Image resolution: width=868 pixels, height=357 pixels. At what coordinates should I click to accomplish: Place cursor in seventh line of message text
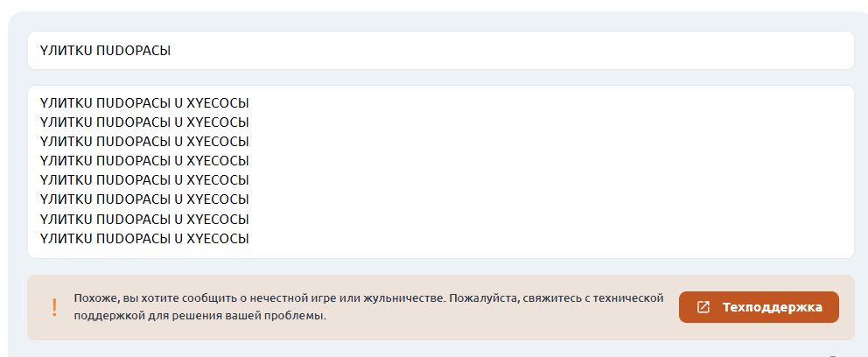click(x=143, y=219)
